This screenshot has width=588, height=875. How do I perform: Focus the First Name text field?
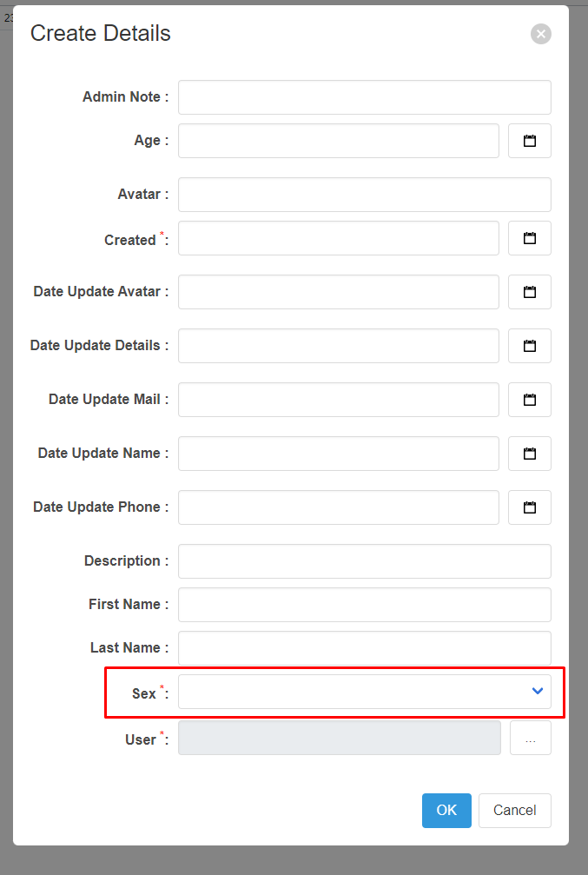(364, 605)
